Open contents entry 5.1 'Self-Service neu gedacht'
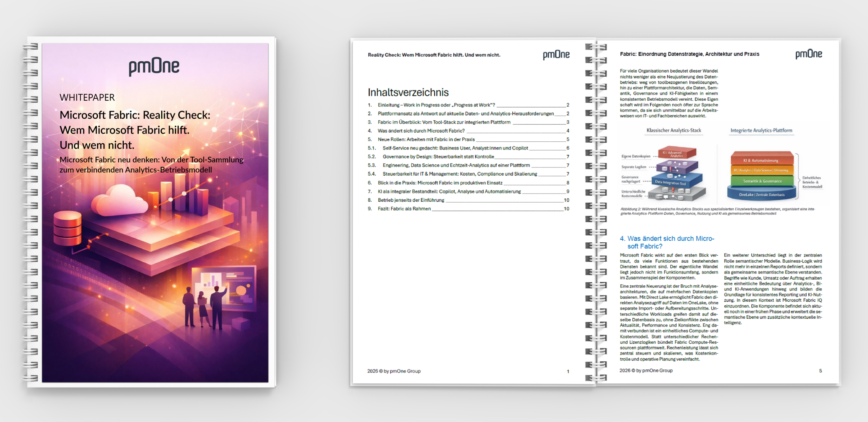This screenshot has height=422, width=868. 469,148
